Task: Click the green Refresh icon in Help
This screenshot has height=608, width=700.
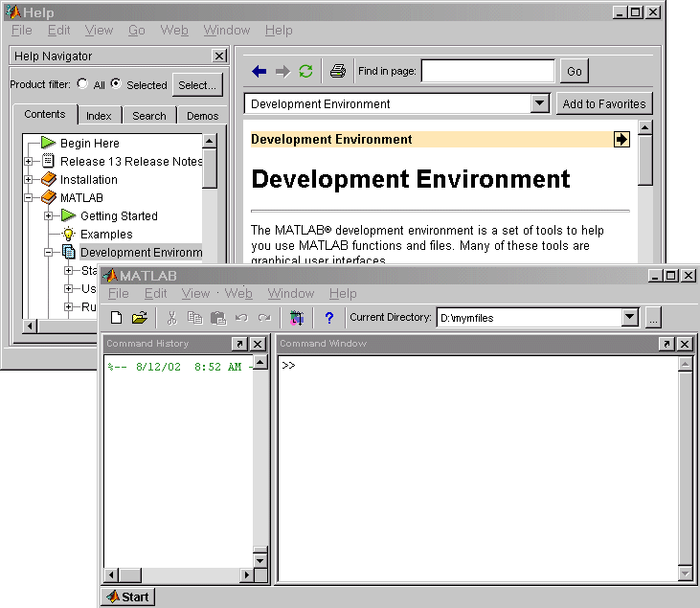Action: coord(305,72)
